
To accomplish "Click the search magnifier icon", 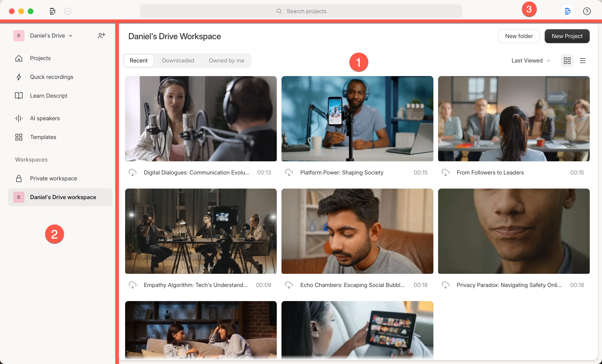I will (279, 11).
